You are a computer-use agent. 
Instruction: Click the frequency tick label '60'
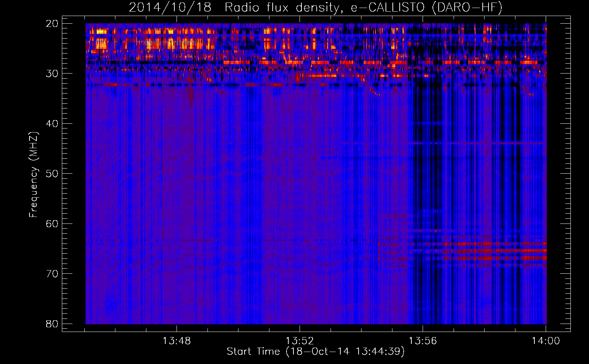pyautogui.click(x=52, y=224)
